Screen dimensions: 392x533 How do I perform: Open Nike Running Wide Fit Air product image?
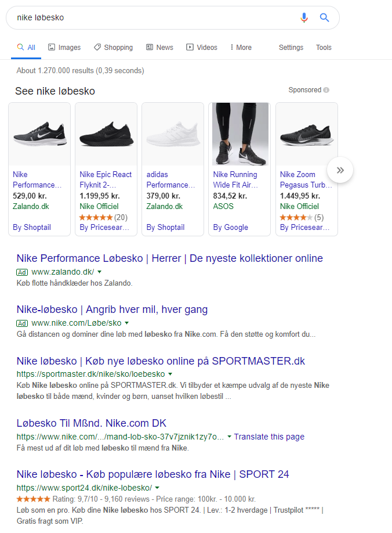click(239, 134)
